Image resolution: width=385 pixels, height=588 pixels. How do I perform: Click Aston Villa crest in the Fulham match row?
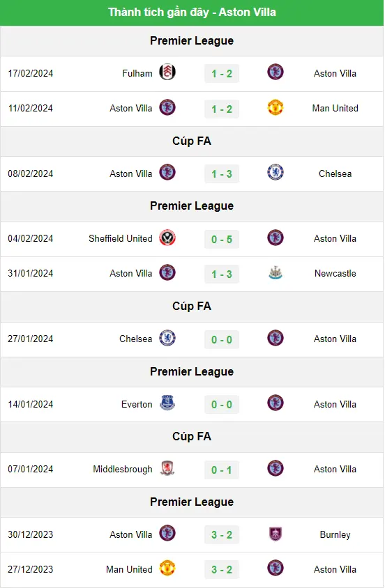pos(275,72)
